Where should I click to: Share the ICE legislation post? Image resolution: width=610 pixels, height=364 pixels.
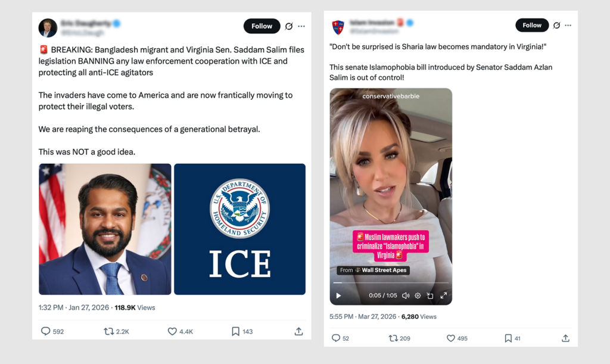pyautogui.click(x=298, y=331)
